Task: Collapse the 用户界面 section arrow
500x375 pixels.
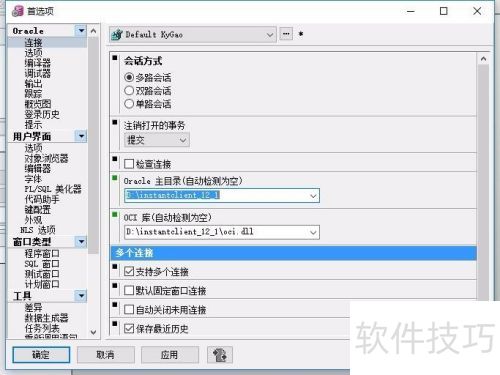Action: [81, 136]
